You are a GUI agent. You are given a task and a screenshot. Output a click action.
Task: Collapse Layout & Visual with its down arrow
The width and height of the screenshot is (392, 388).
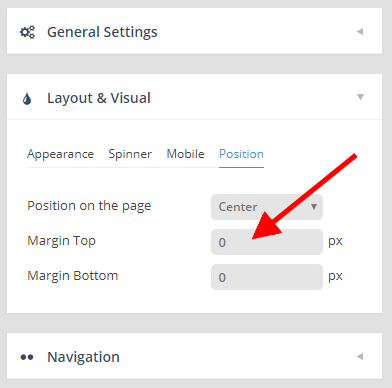pyautogui.click(x=360, y=97)
